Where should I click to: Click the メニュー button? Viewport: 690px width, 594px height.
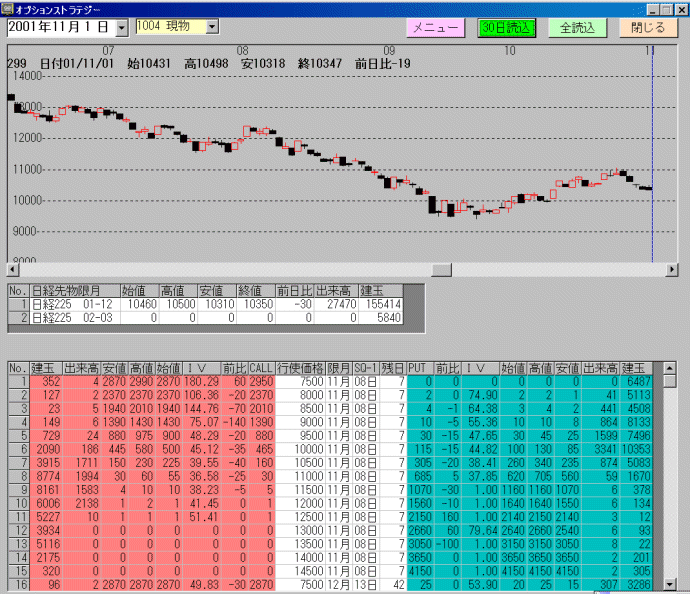(x=435, y=28)
